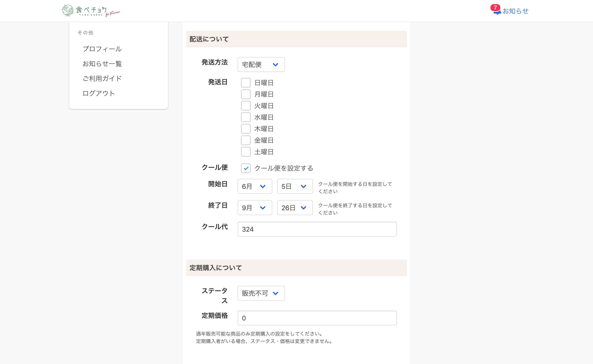Check the 火曜日 shipping day box
The width and height of the screenshot is (593, 364).
pyautogui.click(x=246, y=106)
